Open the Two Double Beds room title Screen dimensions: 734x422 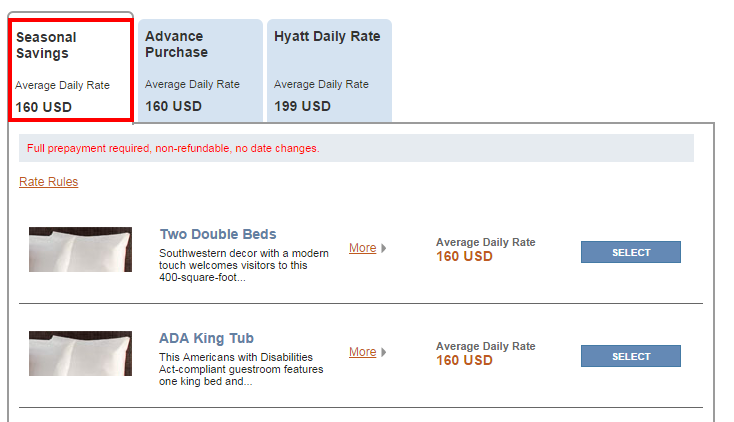click(218, 234)
